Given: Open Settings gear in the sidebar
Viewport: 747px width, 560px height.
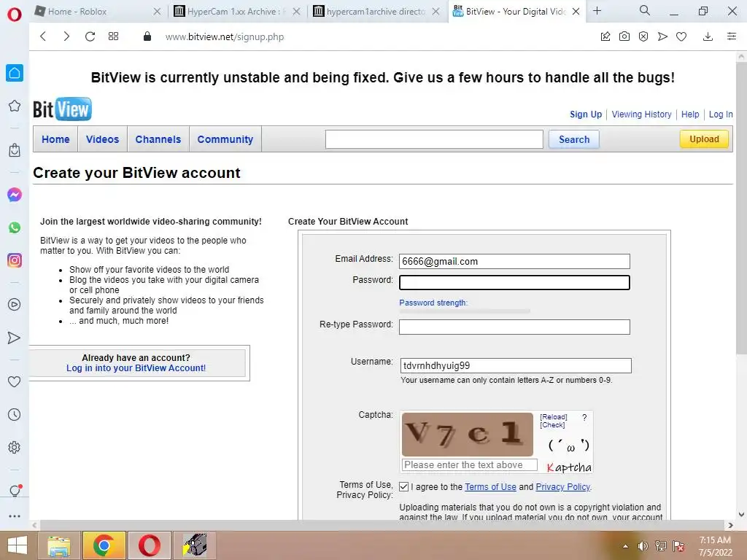Looking at the screenshot, I should [15, 447].
